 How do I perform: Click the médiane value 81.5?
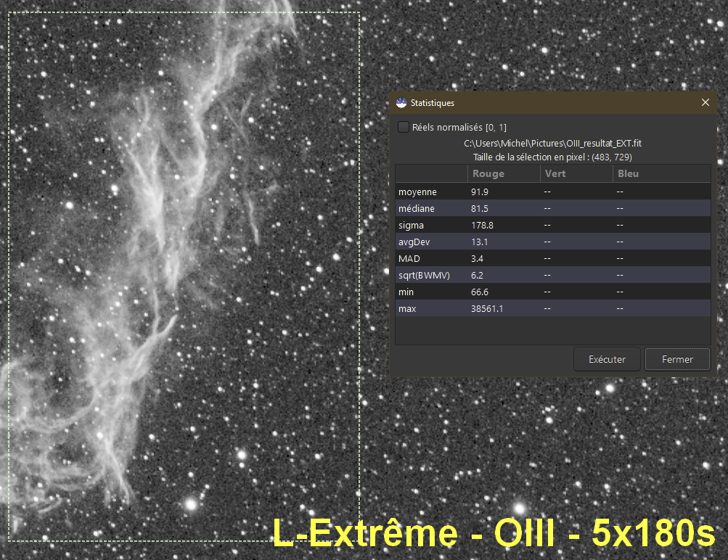[480, 208]
